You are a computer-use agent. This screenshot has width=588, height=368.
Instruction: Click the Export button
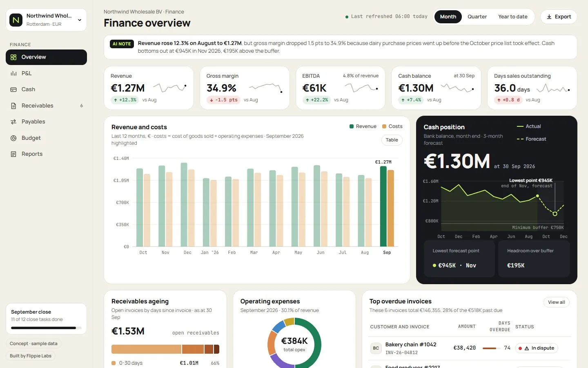[559, 17]
